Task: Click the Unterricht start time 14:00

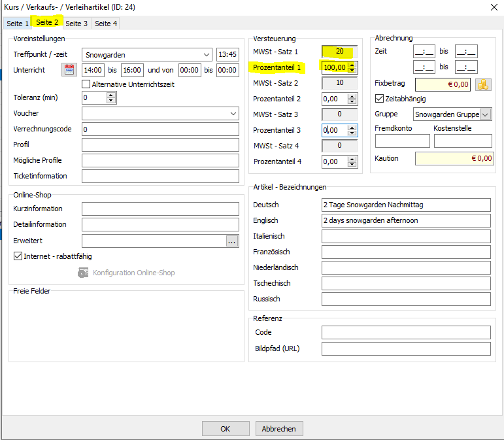Action: (93, 70)
